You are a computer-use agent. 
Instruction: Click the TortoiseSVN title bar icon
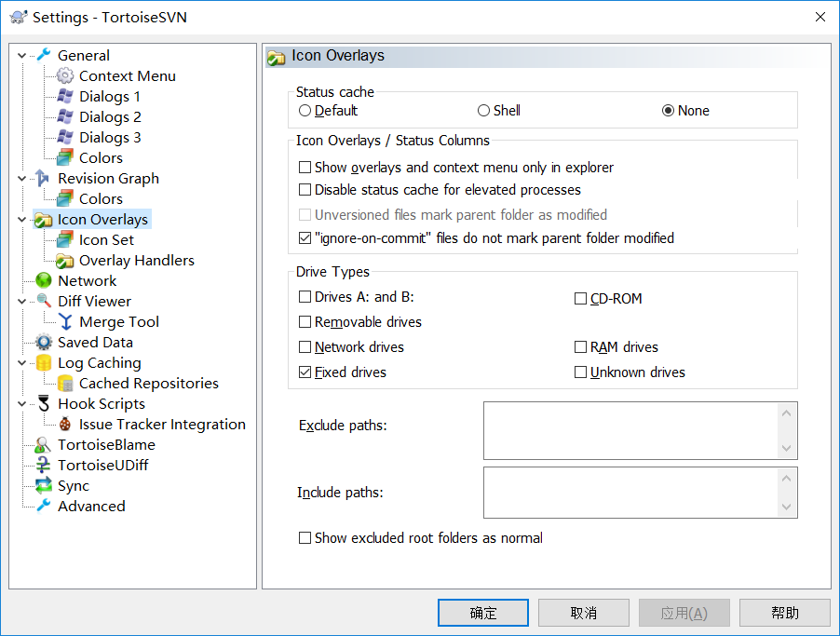click(x=18, y=17)
